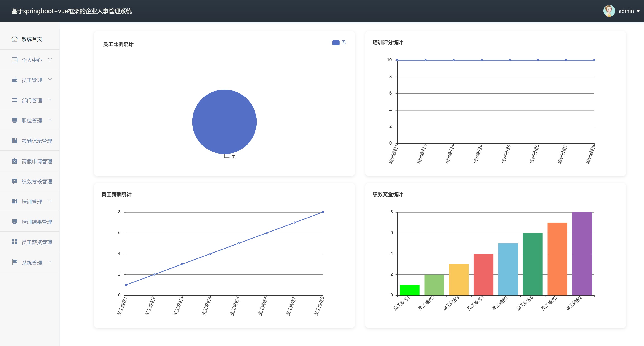Viewport: 644px width, 346px height.
Task: Open the admin dropdown arrow
Action: (638, 11)
